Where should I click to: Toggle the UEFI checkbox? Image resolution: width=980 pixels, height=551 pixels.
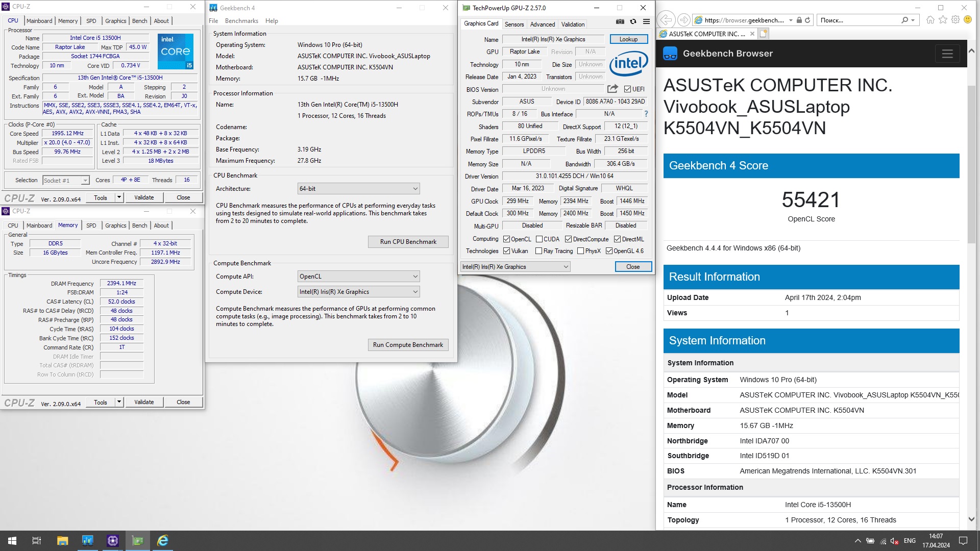pos(627,89)
